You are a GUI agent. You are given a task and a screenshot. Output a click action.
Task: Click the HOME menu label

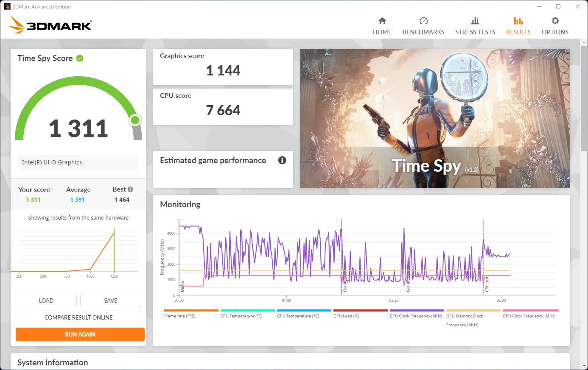tap(382, 32)
